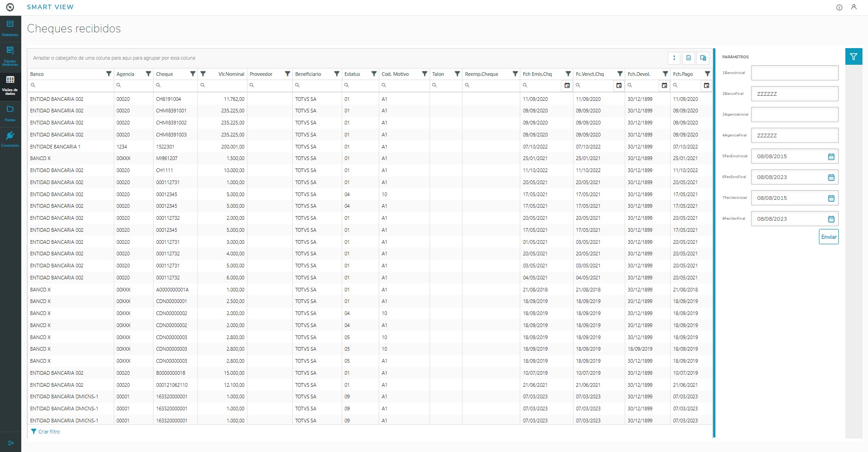868x452 pixels.
Task: Click the Enviar button
Action: coord(829,237)
